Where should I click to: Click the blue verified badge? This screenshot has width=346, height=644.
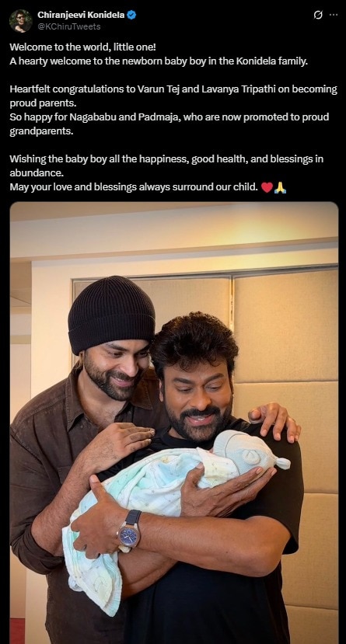(131, 16)
